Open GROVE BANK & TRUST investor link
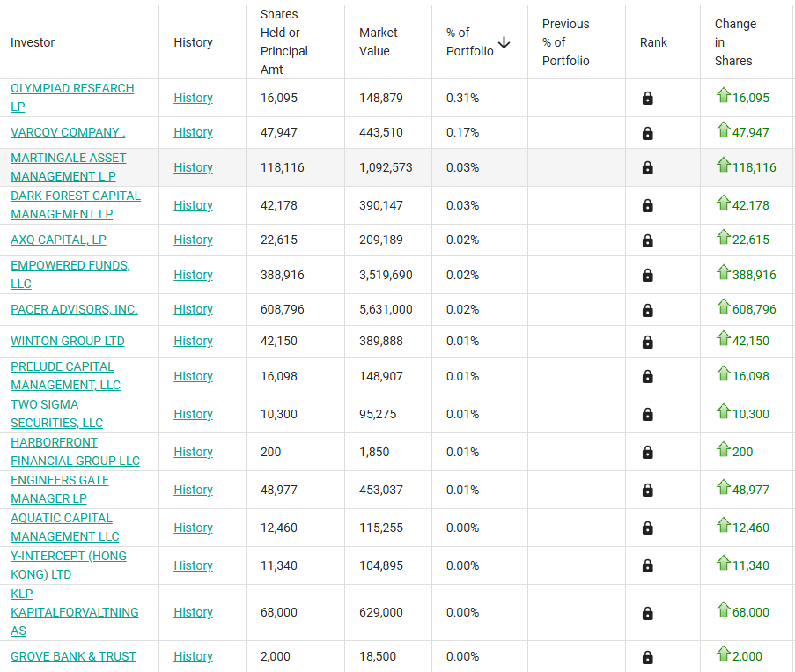 [x=73, y=656]
